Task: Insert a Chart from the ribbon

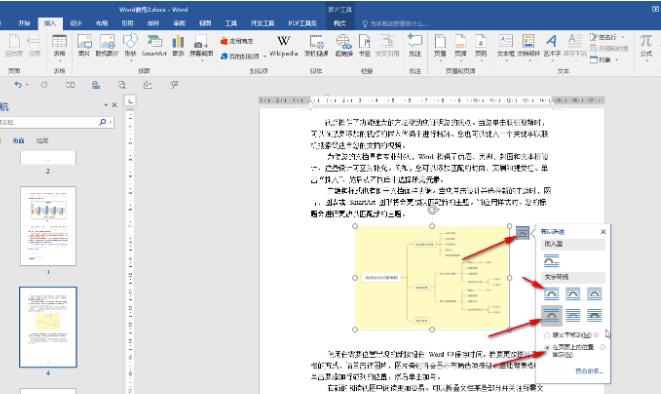Action: tap(178, 46)
